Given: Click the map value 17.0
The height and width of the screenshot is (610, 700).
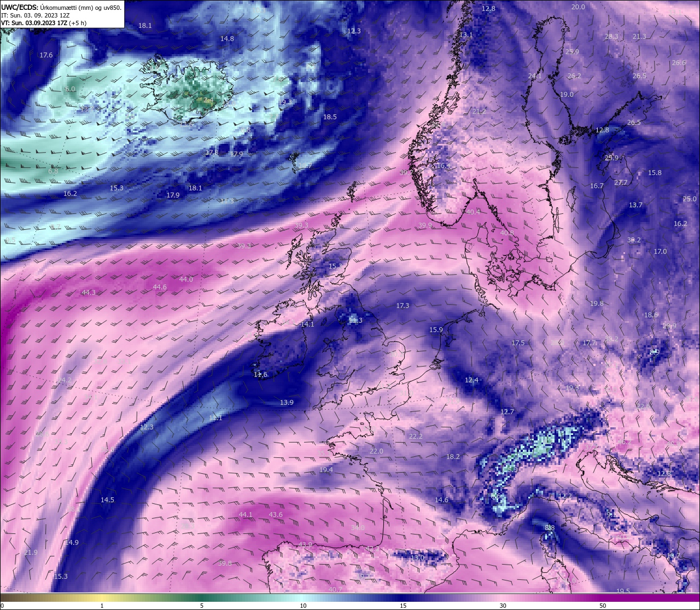Looking at the screenshot, I should (660, 252).
